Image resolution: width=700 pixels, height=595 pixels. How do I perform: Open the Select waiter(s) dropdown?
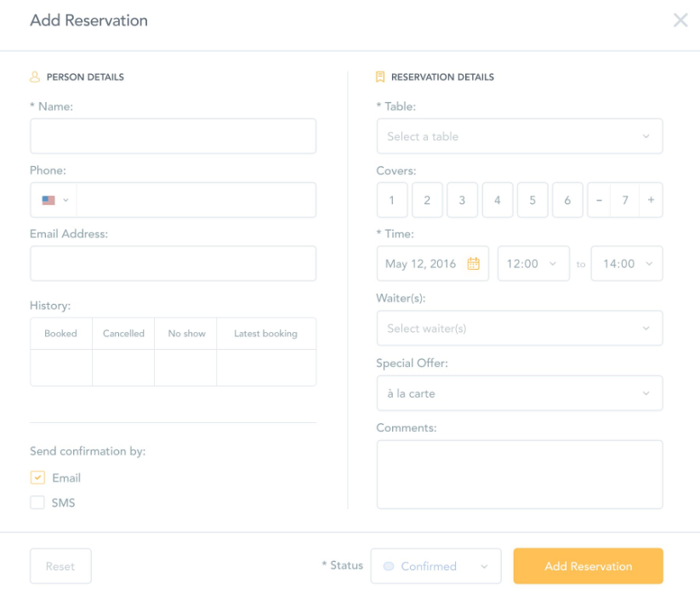coord(520,328)
